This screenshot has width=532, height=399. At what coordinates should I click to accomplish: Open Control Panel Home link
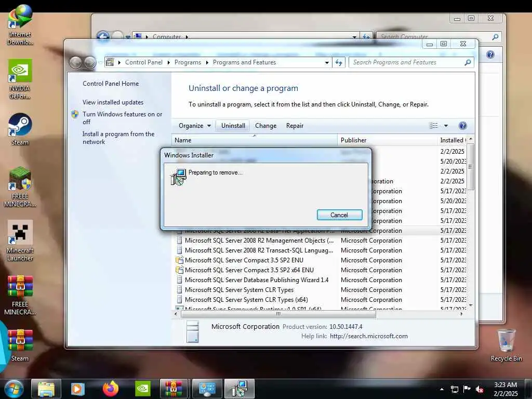pyautogui.click(x=111, y=84)
